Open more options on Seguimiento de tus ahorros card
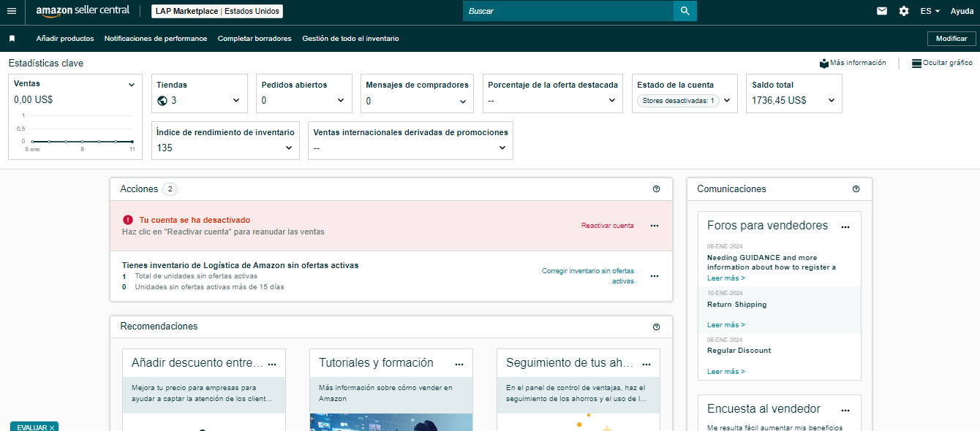This screenshot has width=980, height=431. (647, 364)
